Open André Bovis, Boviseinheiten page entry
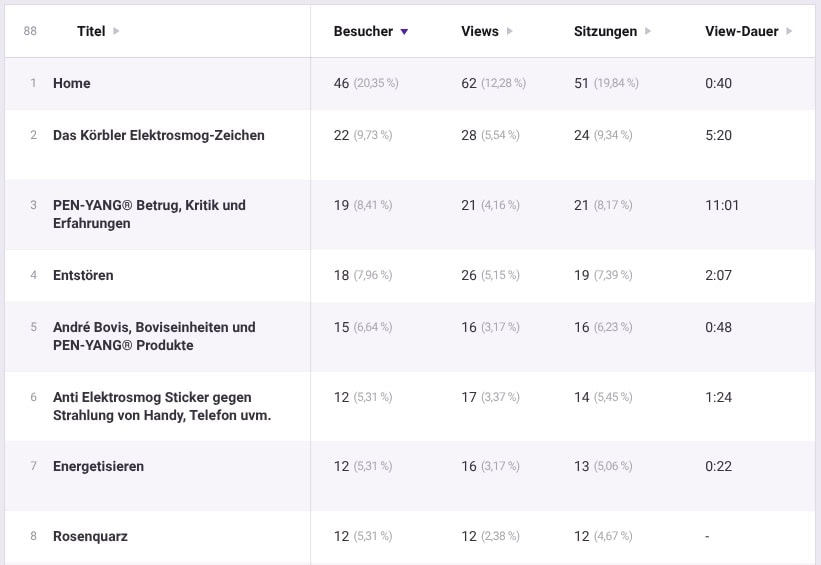 point(154,336)
